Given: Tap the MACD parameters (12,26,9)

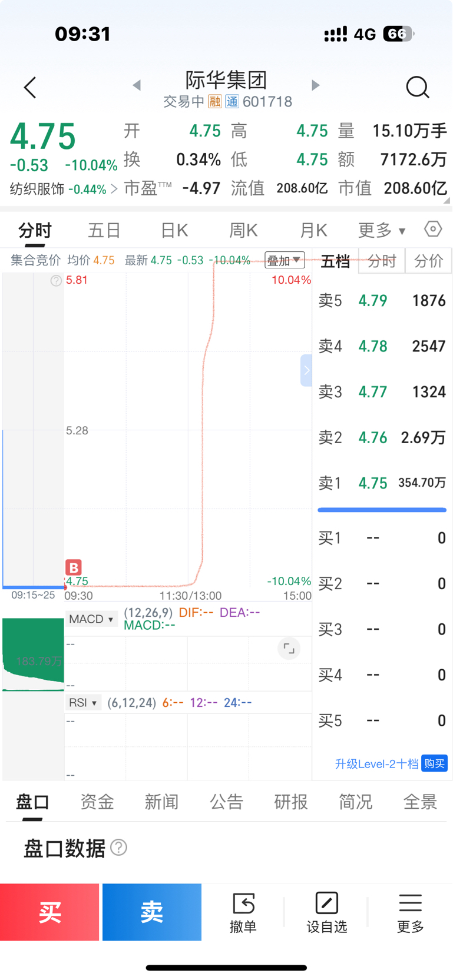Looking at the screenshot, I should (x=148, y=613).
